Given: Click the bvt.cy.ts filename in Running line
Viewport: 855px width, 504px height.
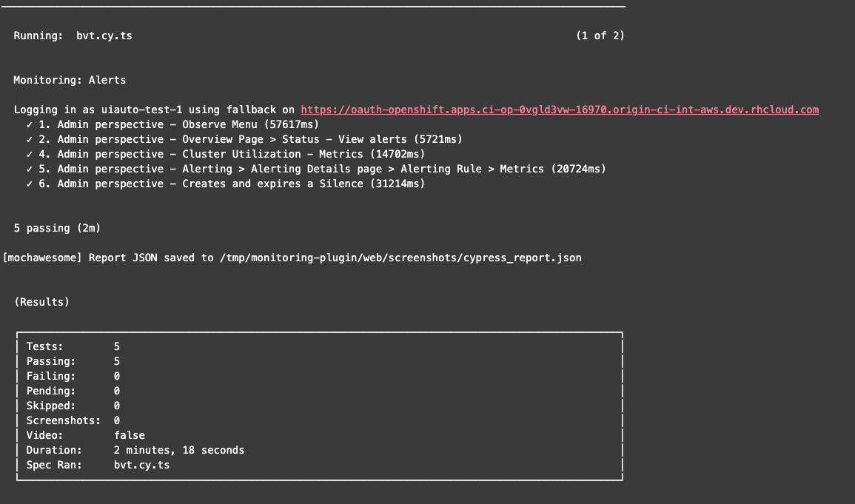Looking at the screenshot, I should point(104,36).
